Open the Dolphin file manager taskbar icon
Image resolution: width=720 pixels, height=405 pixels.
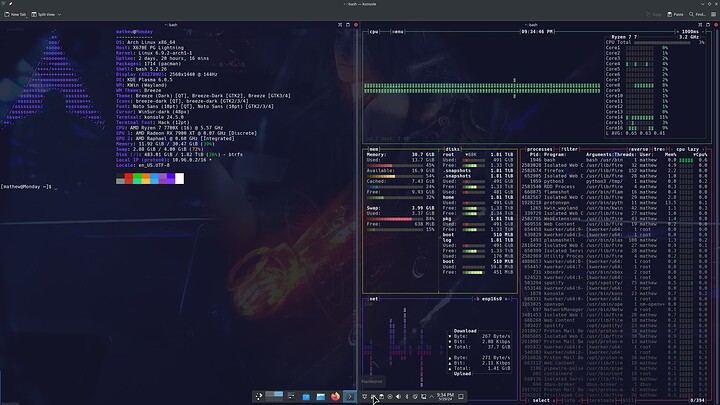[321, 397]
